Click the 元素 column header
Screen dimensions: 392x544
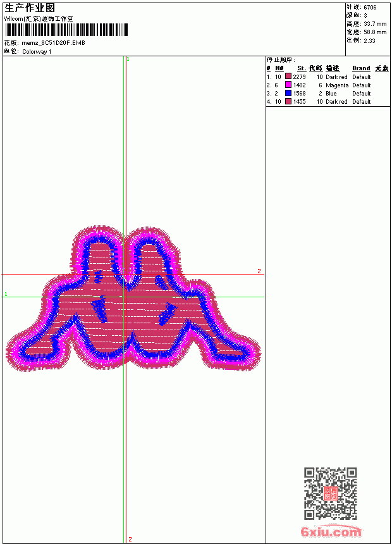pos(382,68)
